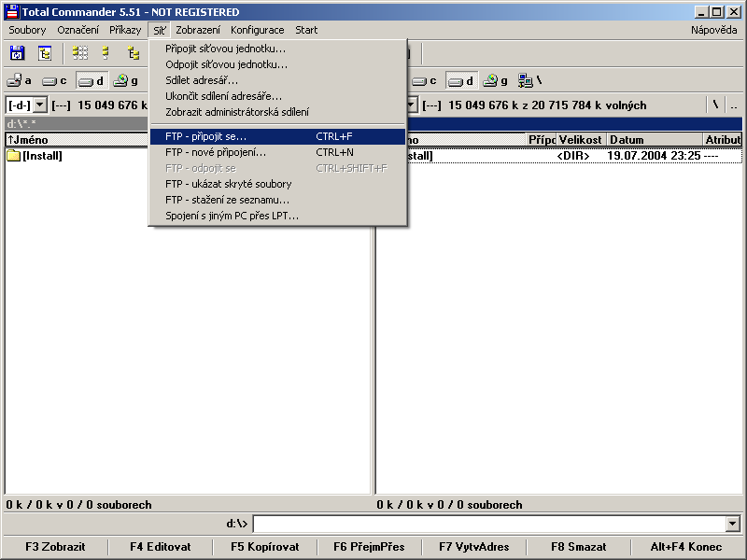The width and height of the screenshot is (747, 560).
Task: Click the F6 PřejmPřes button
Action: point(369,547)
